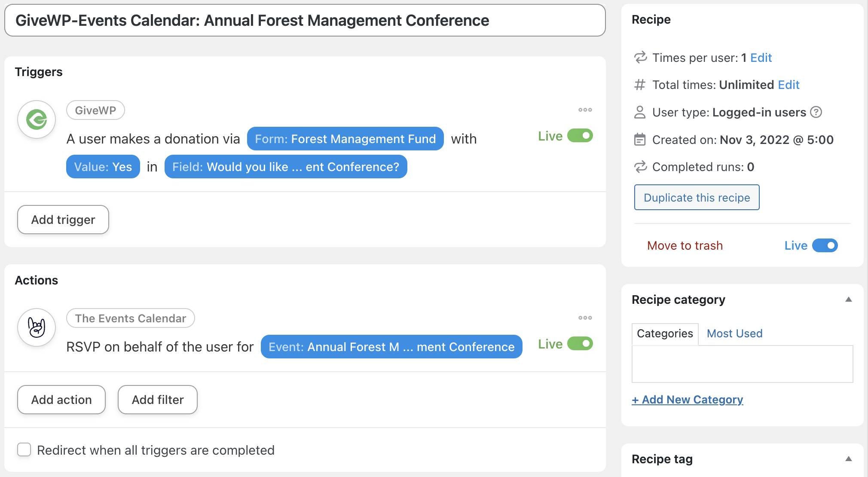Image resolution: width=868 pixels, height=477 pixels.
Task: Click the Triggers section heading
Action: click(39, 72)
